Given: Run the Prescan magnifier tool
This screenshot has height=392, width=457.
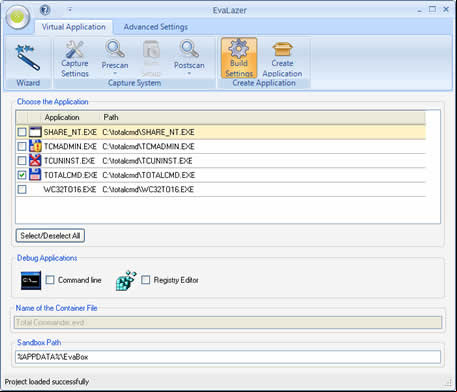Looking at the screenshot, I should tap(115, 49).
